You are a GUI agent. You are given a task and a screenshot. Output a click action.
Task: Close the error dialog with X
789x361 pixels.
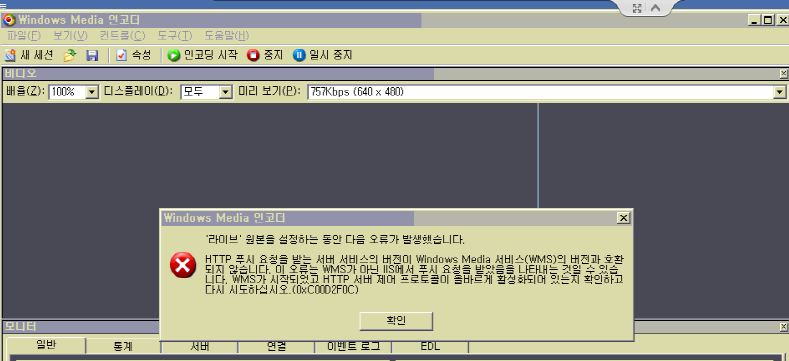click(623, 218)
